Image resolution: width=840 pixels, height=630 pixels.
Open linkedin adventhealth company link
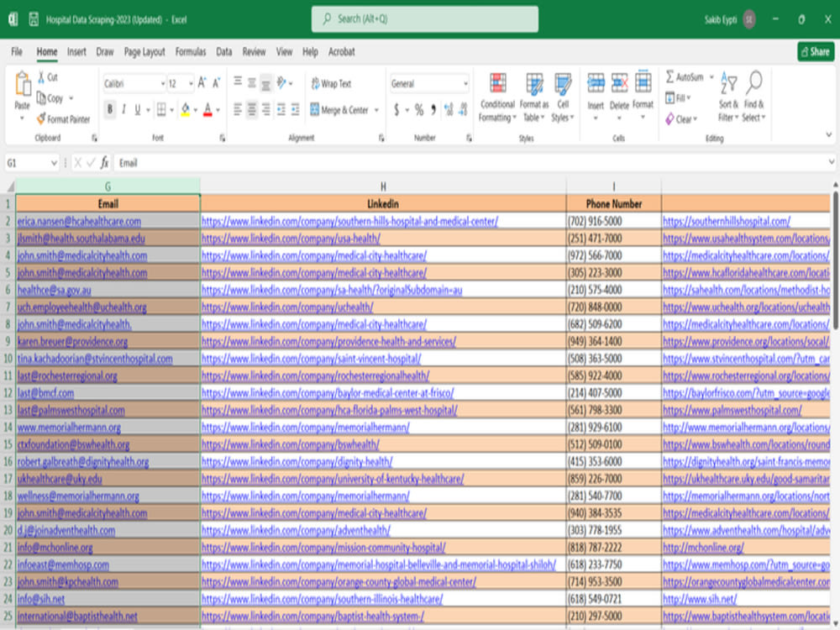296,530
